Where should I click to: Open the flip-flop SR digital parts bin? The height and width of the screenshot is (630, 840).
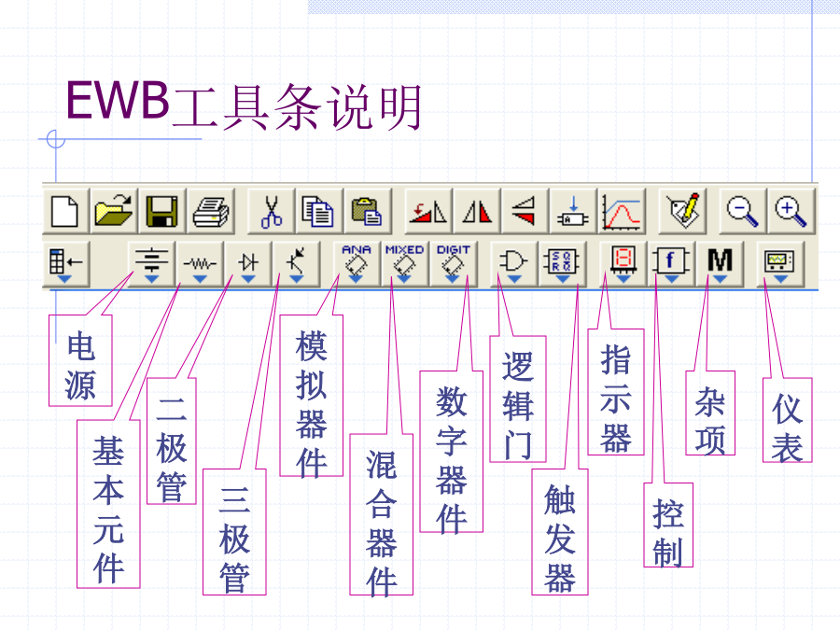(562, 263)
